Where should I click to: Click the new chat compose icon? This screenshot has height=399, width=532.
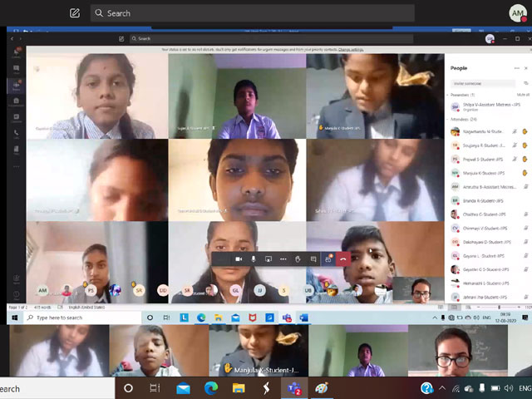(75, 13)
